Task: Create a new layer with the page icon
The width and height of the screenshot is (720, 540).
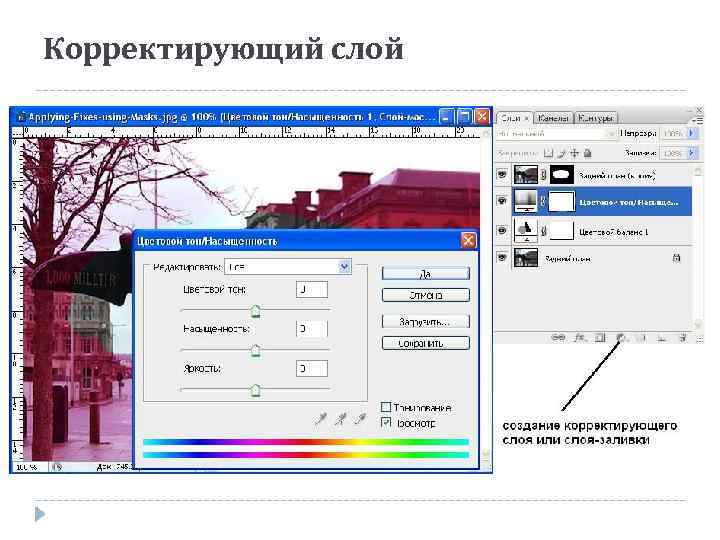Action: 662,338
